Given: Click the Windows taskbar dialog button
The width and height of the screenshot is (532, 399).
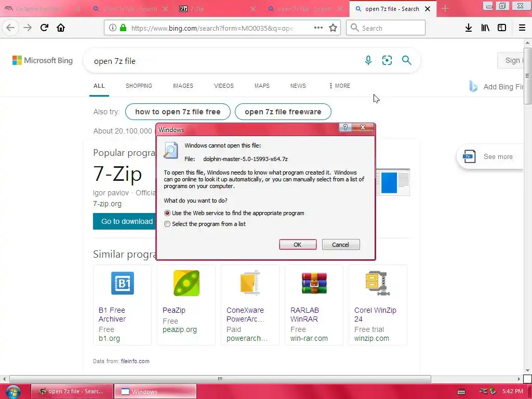Looking at the screenshot, I should [155, 392].
